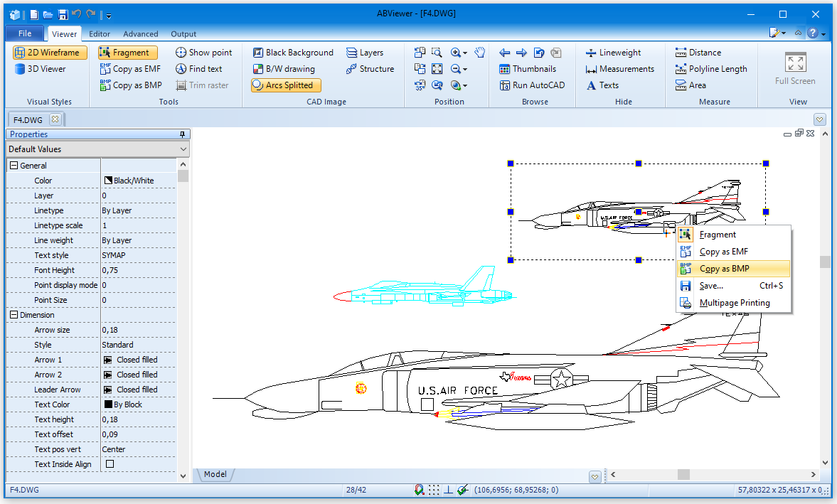Click the rotate by 35° angle icon
The width and height of the screenshot is (837, 504).
pos(420,85)
